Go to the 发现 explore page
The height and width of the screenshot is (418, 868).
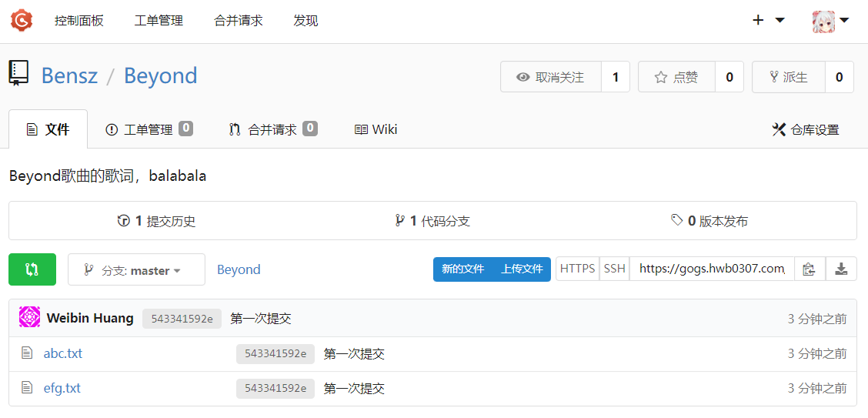305,21
